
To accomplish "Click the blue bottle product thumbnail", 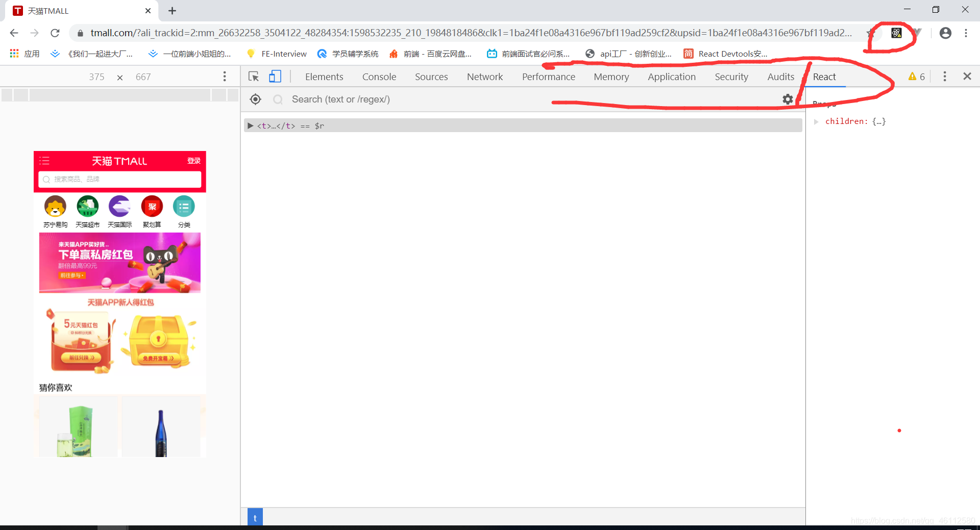I will click(x=161, y=427).
